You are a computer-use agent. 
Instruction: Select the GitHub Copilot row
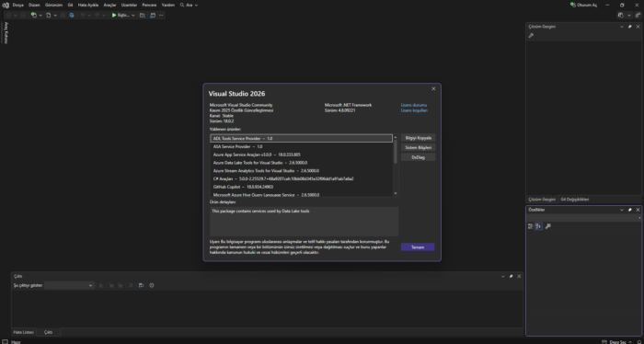coord(302,187)
